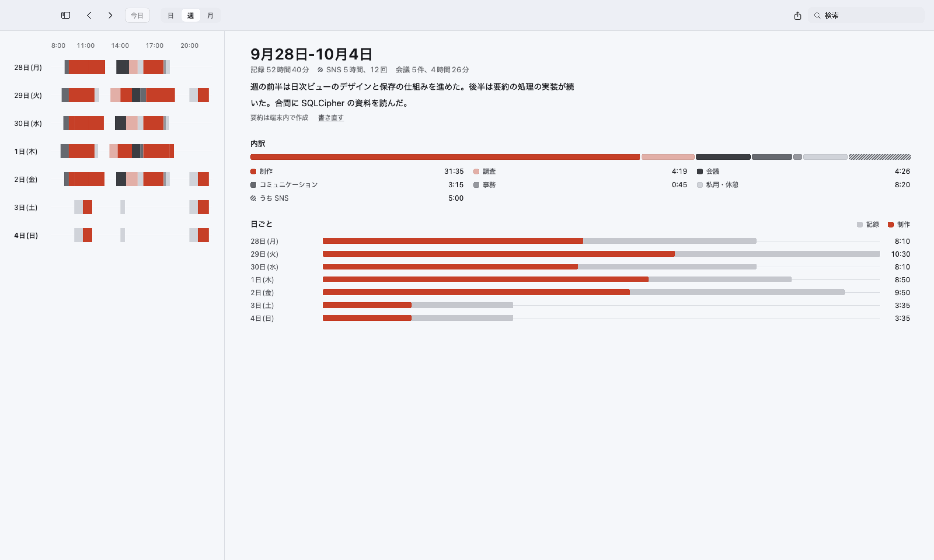This screenshot has width=934, height=560.
Task: Select the 29日(火) timeline row label
Action: click(x=28, y=95)
